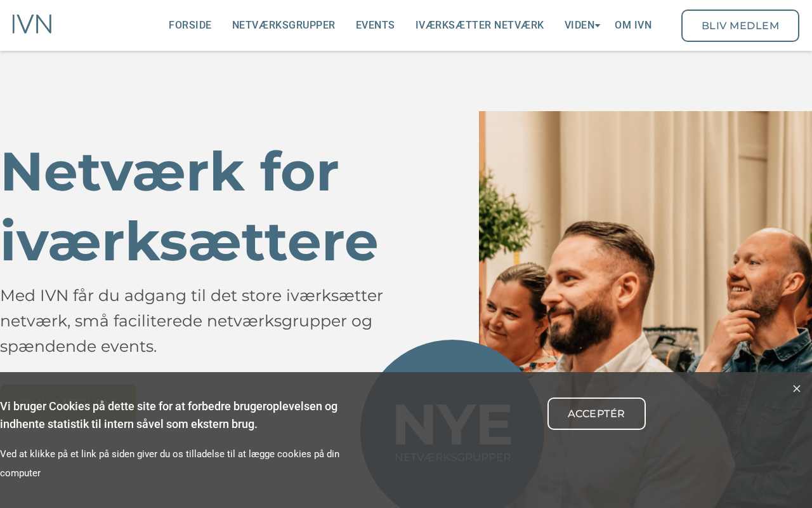Open the OM IVN page

(x=633, y=25)
